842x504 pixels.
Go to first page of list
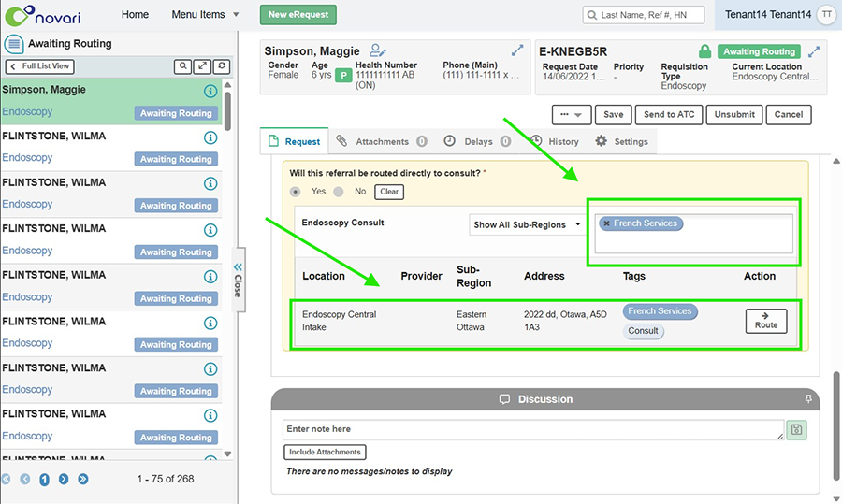[6, 479]
